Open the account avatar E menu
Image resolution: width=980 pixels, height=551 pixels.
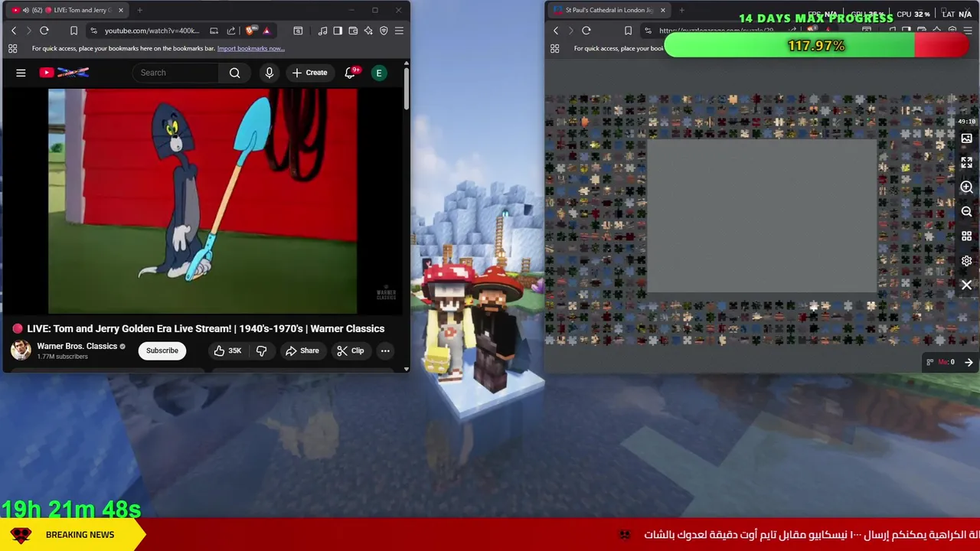(x=378, y=73)
